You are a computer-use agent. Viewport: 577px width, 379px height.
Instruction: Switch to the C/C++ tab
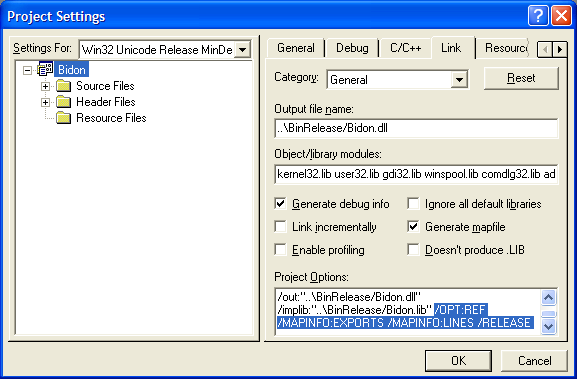(x=406, y=48)
